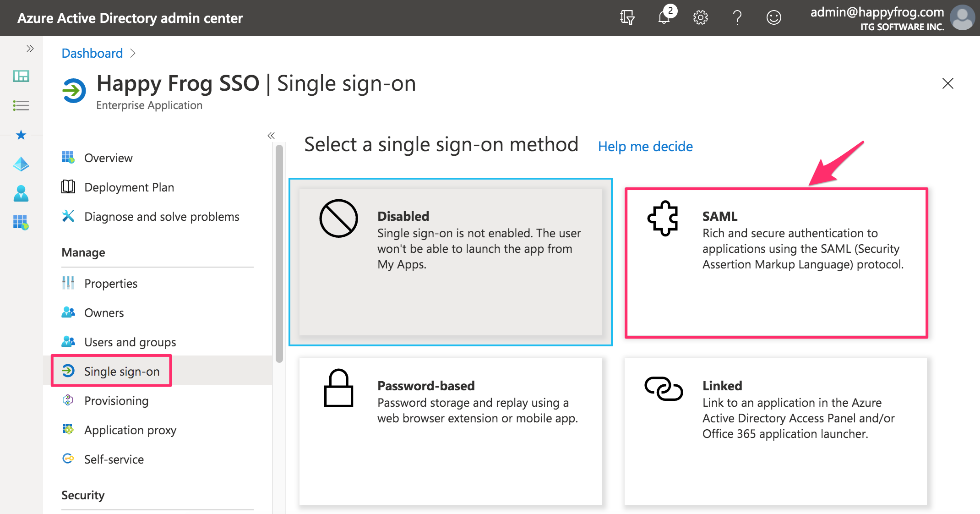The width and height of the screenshot is (980, 514).
Task: Click the Happy Frog SSO app icon
Action: pos(74,90)
